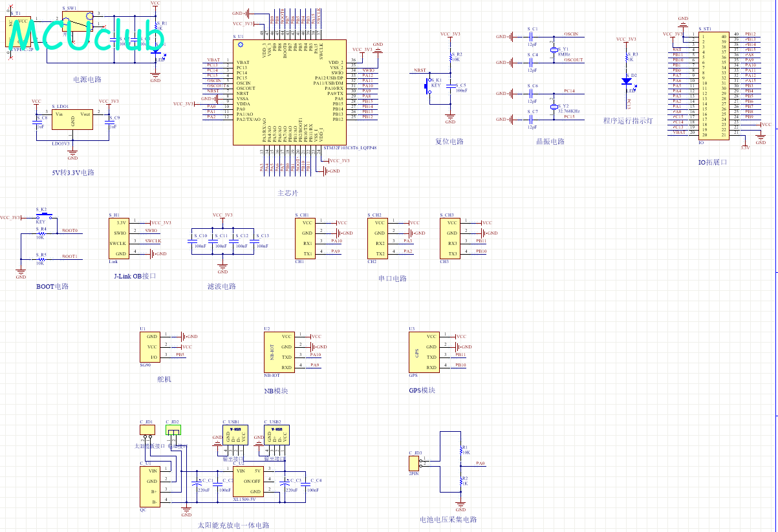Select capacitor S_C1 on OSCIN net
Screen dimensions: 778x532
533,37
